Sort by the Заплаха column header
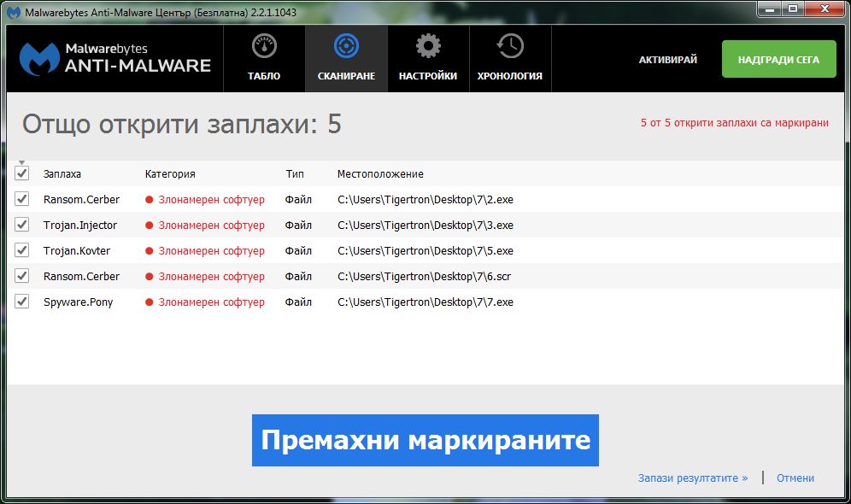The height and width of the screenshot is (504, 851). [x=62, y=174]
